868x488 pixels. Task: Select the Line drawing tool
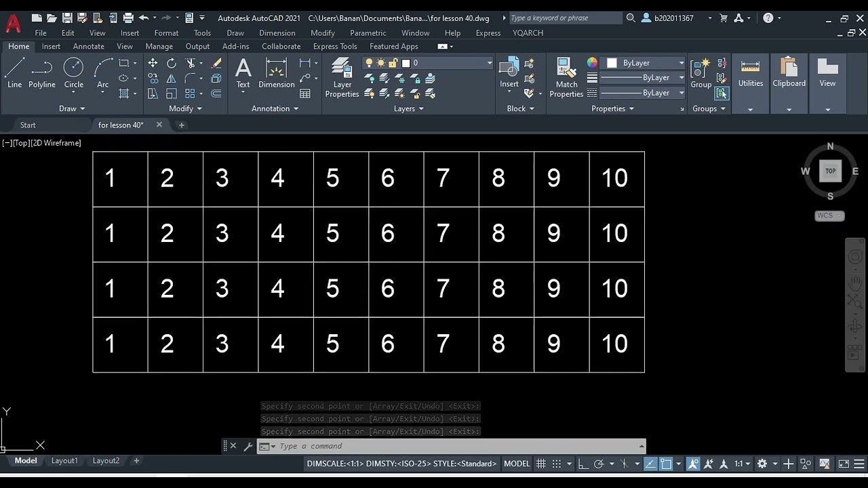[x=14, y=73]
